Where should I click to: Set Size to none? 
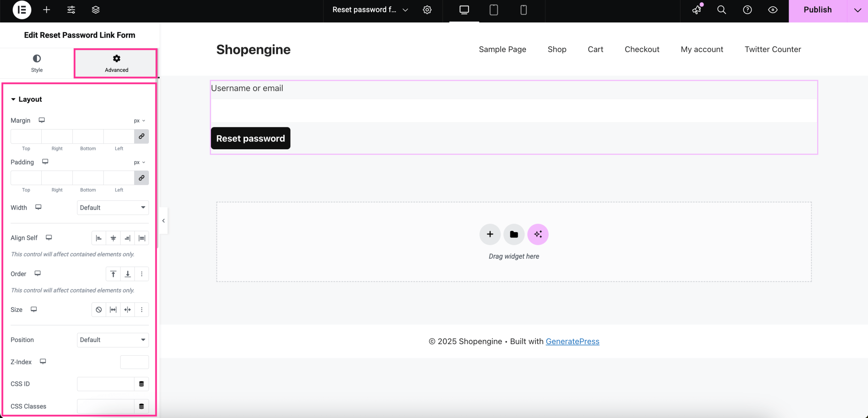tap(99, 309)
